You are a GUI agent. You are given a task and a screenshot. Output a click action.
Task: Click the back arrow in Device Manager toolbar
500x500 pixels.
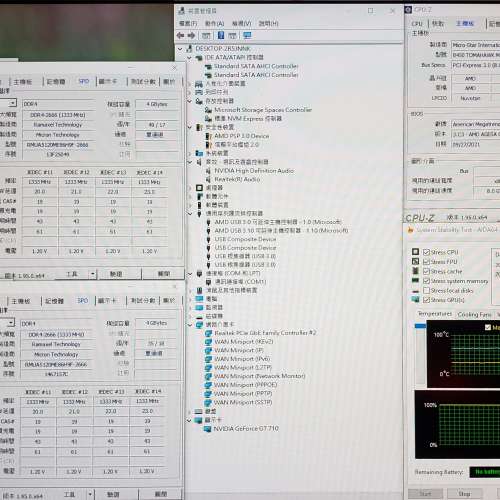click(181, 35)
